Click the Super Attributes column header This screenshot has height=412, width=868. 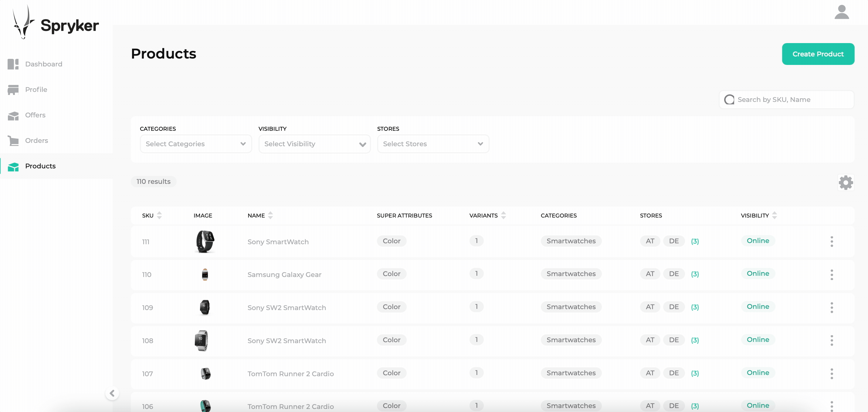coord(404,215)
